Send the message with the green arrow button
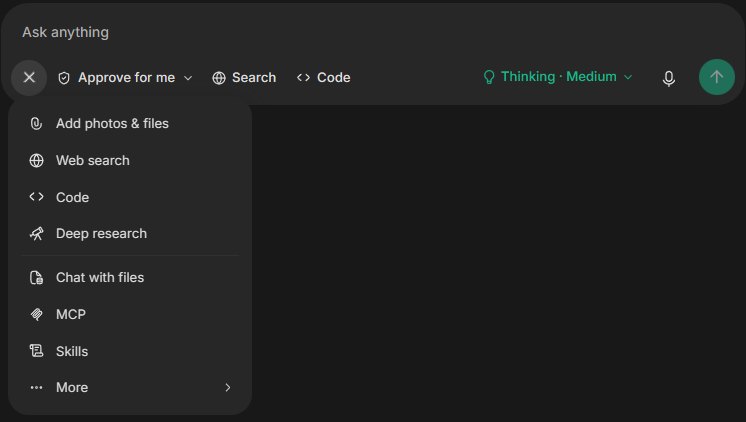The height and width of the screenshot is (422, 746). (717, 77)
